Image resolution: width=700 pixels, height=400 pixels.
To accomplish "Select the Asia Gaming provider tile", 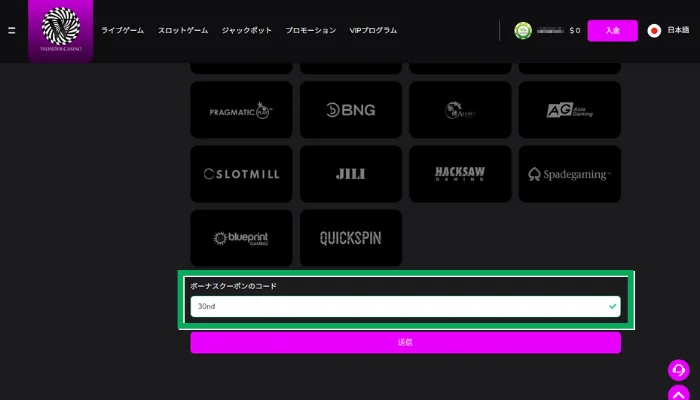I will tap(570, 110).
